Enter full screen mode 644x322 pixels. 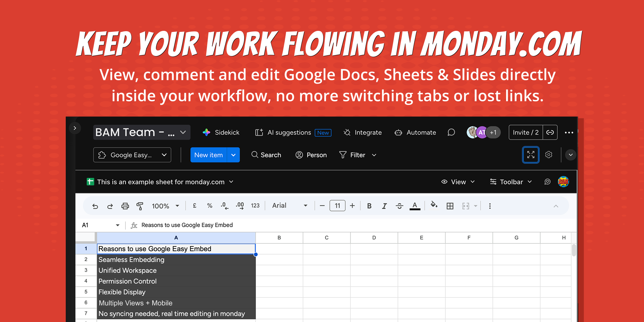click(x=531, y=155)
